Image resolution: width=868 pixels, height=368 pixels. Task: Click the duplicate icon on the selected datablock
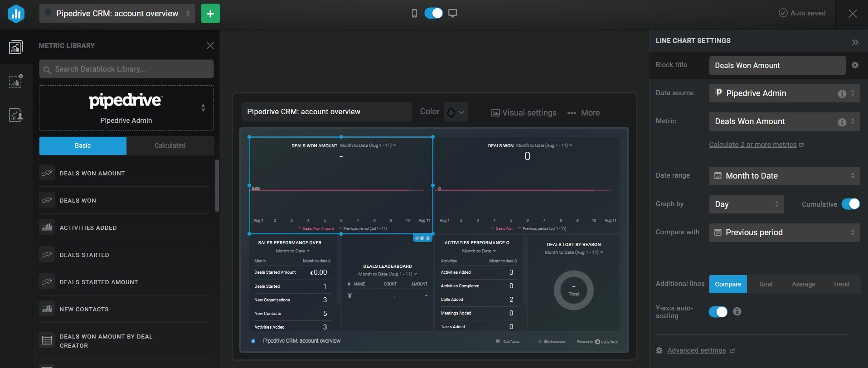(x=422, y=238)
